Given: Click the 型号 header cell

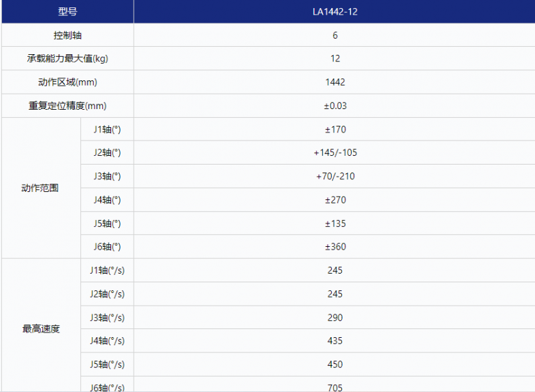Looking at the screenshot, I should [67, 12].
